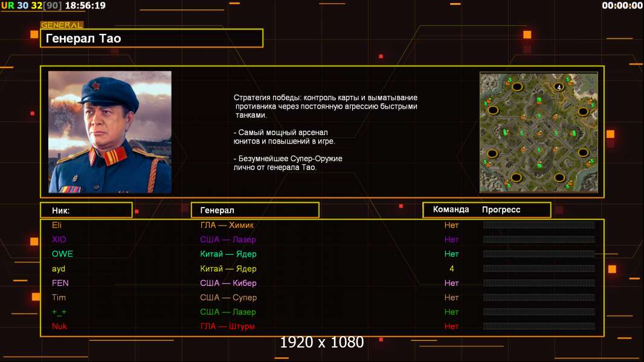Click green dollar supply icon at minimap center
Image resolution: width=644 pixels, height=362 pixels.
(x=538, y=132)
